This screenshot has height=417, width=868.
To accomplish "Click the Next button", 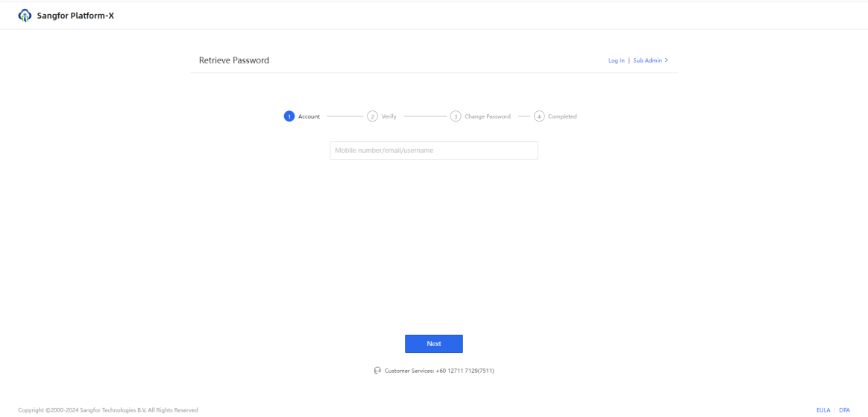I will click(434, 344).
